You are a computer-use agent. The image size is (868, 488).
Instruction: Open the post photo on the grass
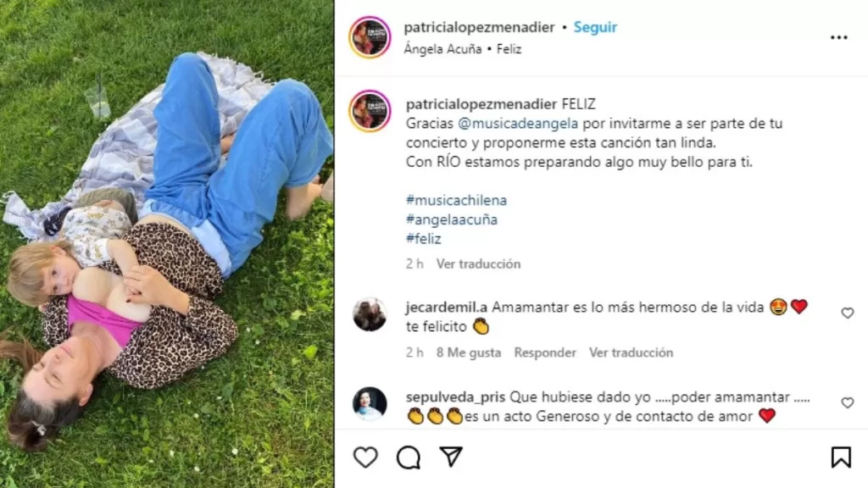pos(167,244)
